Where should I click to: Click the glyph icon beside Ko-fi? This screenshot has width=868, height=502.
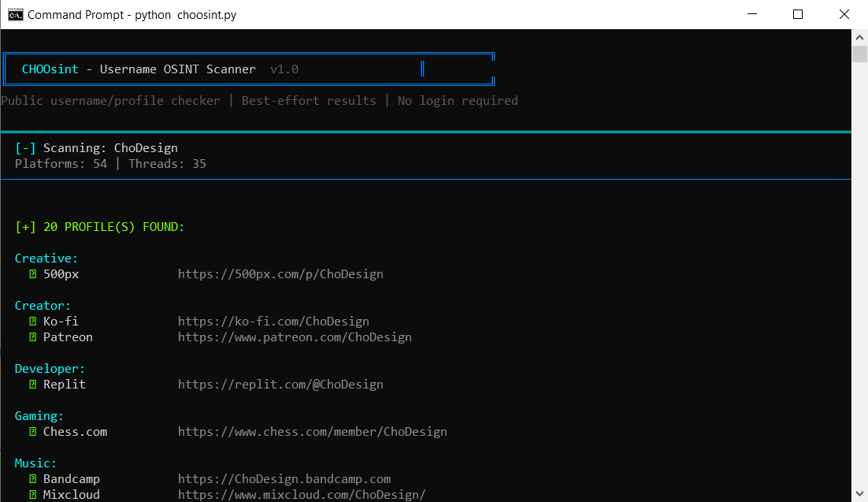[x=32, y=322]
